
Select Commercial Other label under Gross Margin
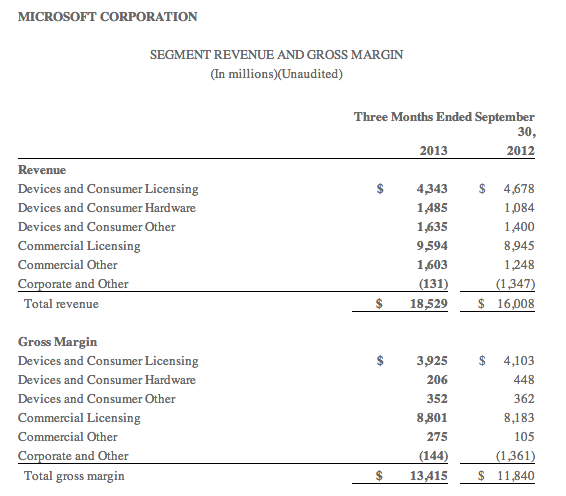68,437
